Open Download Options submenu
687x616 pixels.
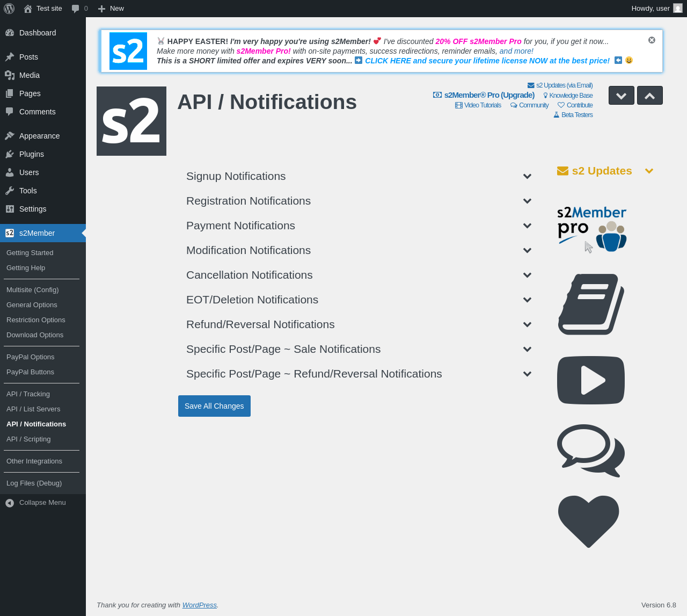(43, 335)
